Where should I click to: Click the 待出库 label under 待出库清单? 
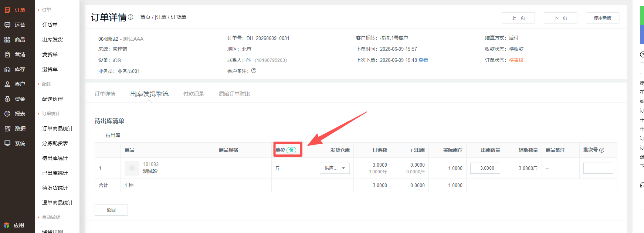click(x=113, y=135)
